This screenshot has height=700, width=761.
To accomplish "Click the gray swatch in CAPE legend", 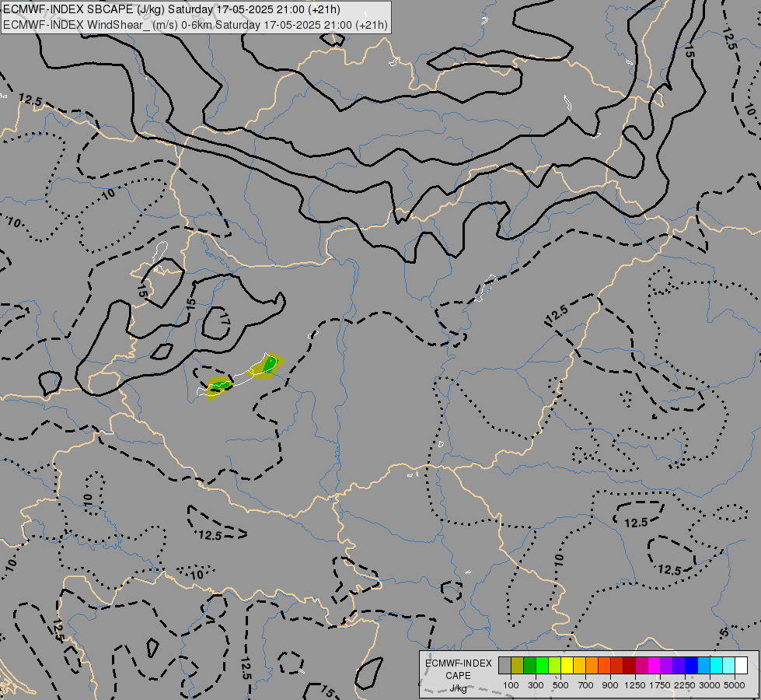I will [x=504, y=666].
